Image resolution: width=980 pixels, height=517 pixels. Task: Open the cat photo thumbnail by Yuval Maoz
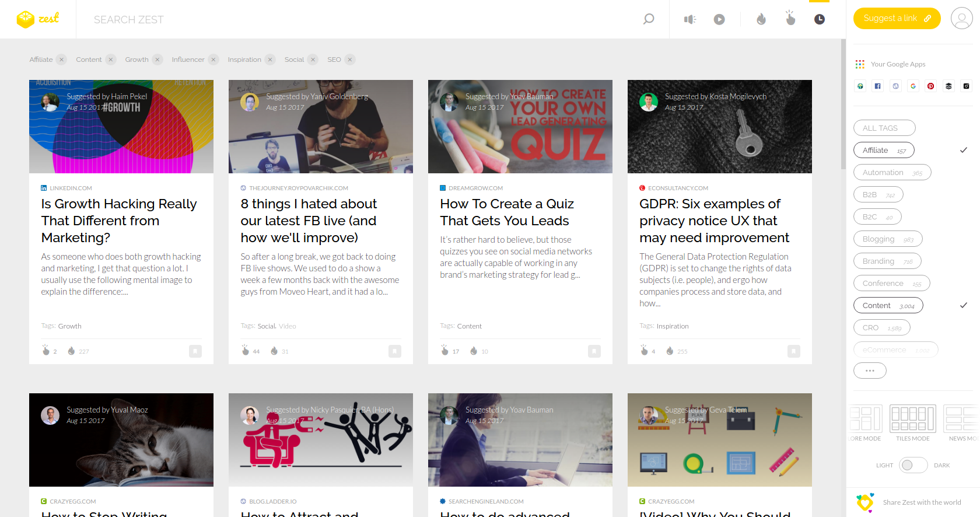coord(121,440)
